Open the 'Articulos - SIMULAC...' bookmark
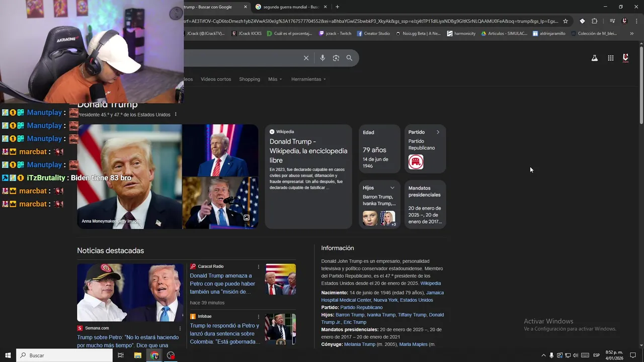This screenshot has width=644, height=362. coord(505,34)
